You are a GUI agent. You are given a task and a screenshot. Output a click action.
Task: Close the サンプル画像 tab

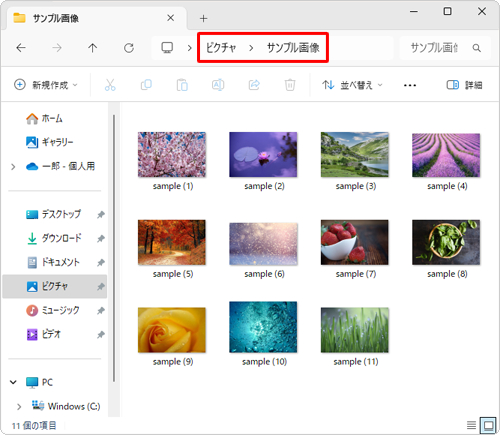tap(170, 18)
